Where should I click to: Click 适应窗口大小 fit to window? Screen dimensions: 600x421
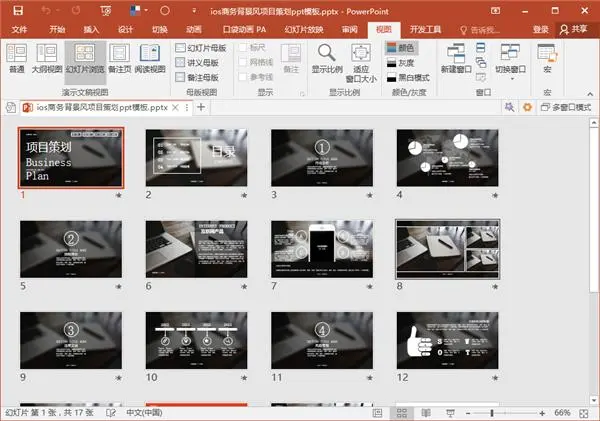pos(361,63)
